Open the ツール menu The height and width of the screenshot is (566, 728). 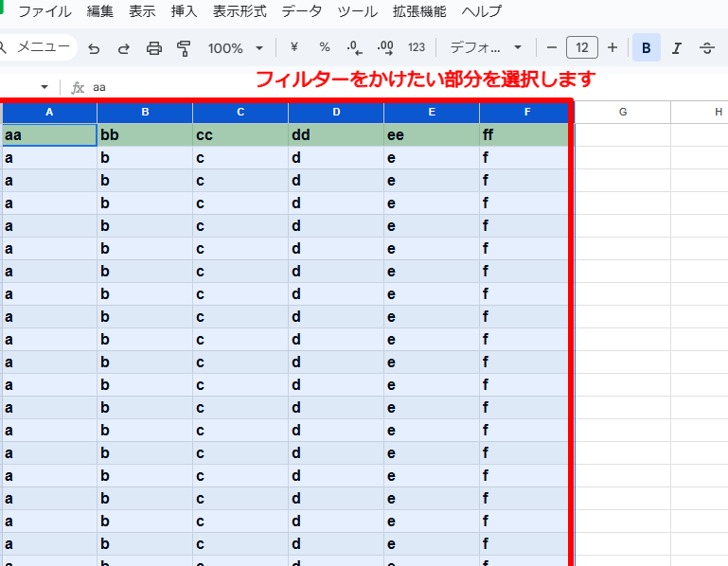[358, 11]
